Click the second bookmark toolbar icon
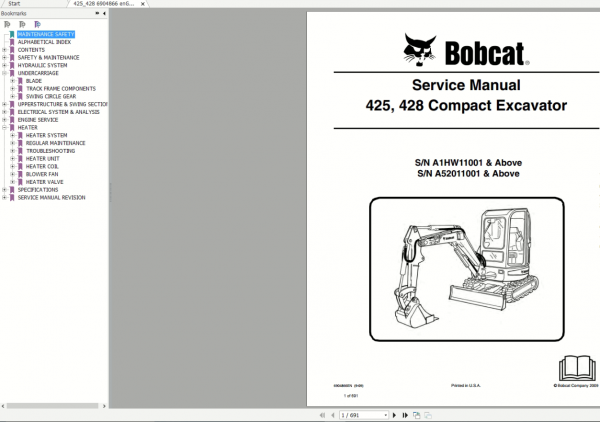The height and width of the screenshot is (422, 600). 22,24
